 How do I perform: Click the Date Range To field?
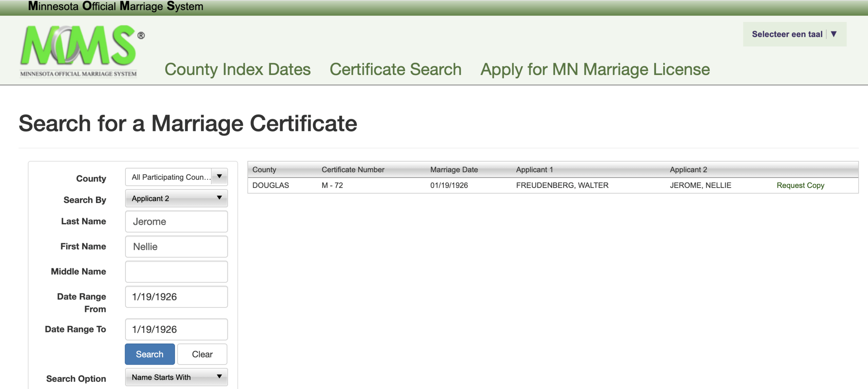176,329
